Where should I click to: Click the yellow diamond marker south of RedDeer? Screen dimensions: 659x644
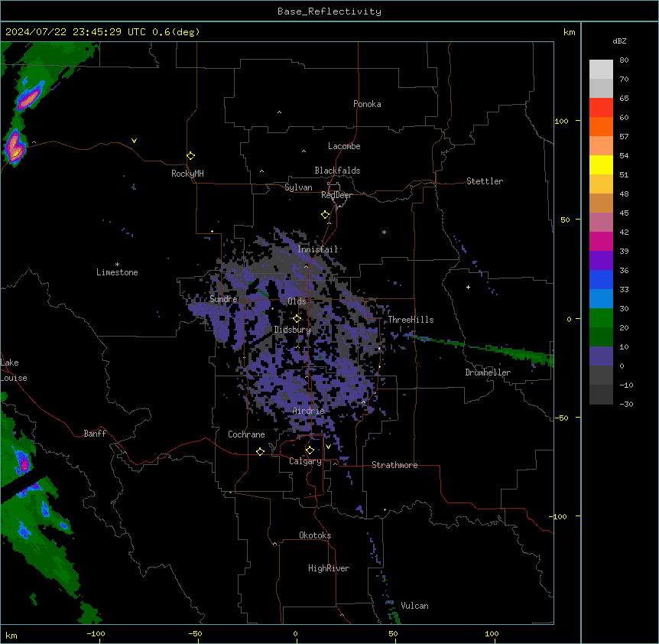(326, 215)
